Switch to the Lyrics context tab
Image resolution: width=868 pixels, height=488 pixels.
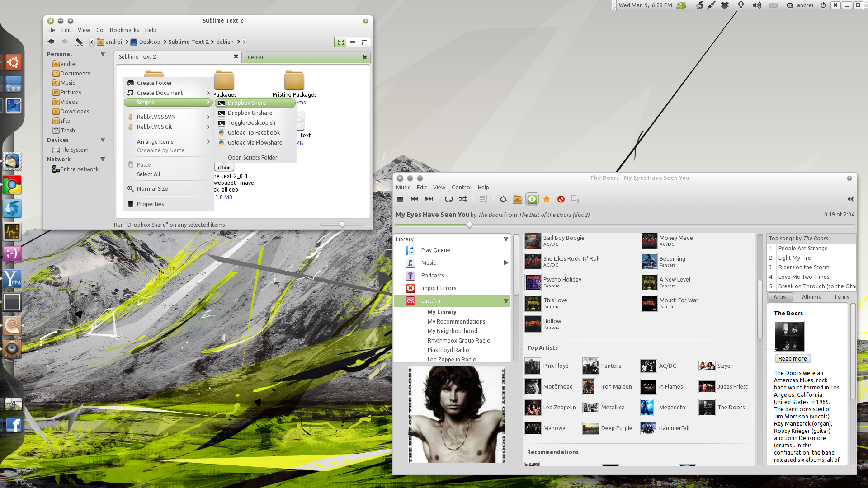pos(842,297)
